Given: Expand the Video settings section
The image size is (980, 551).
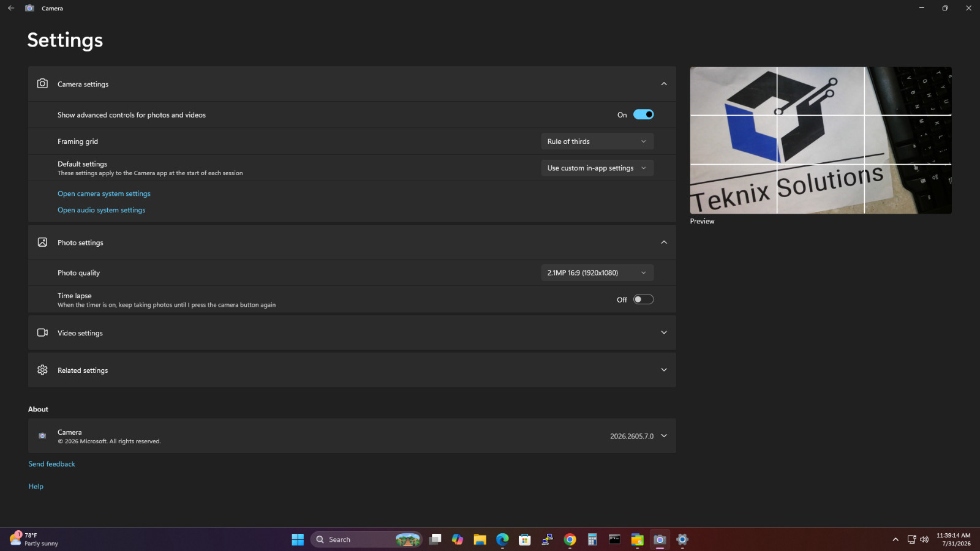Looking at the screenshot, I should (x=664, y=332).
